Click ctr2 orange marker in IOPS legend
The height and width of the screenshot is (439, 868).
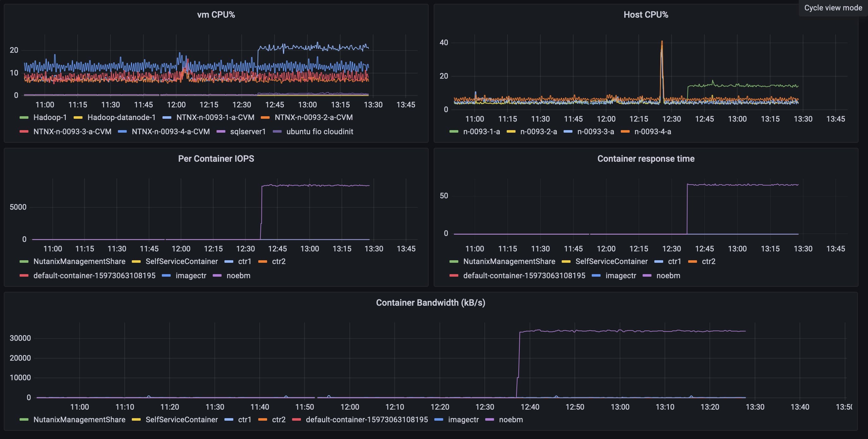pyautogui.click(x=262, y=262)
